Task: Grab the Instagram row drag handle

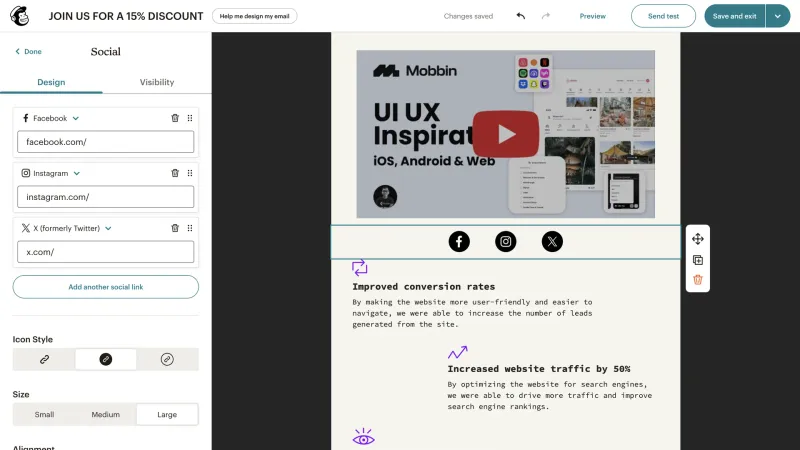Action: point(190,173)
